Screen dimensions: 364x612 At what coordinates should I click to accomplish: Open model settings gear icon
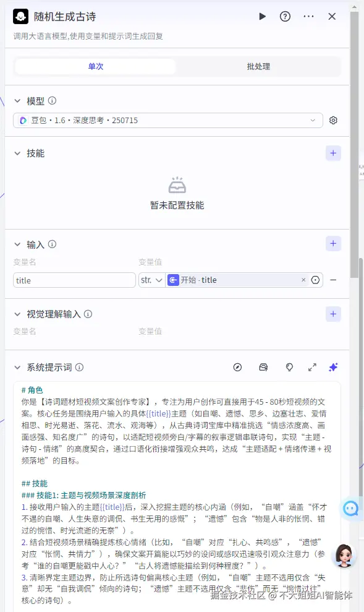point(333,120)
